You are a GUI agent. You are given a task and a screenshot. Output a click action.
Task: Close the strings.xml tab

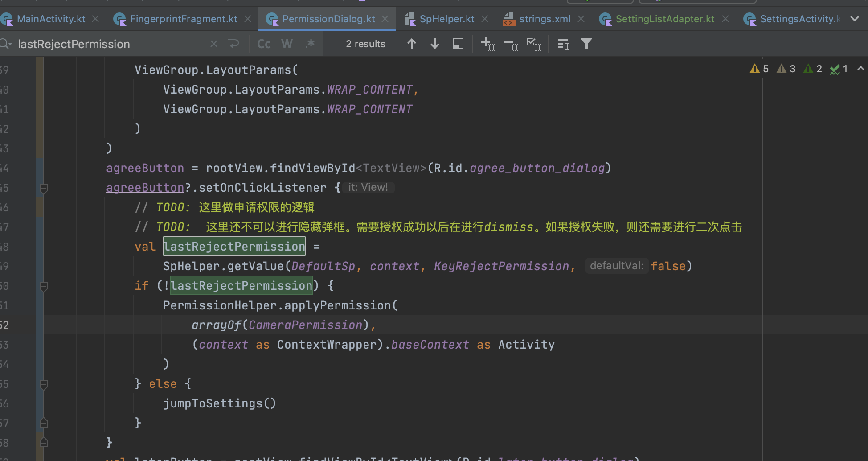[581, 19]
